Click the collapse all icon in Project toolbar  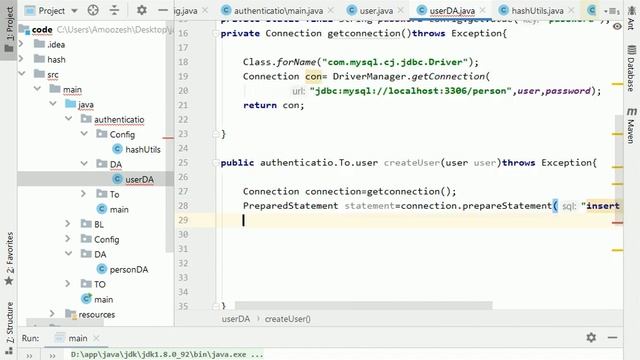[x=114, y=10]
